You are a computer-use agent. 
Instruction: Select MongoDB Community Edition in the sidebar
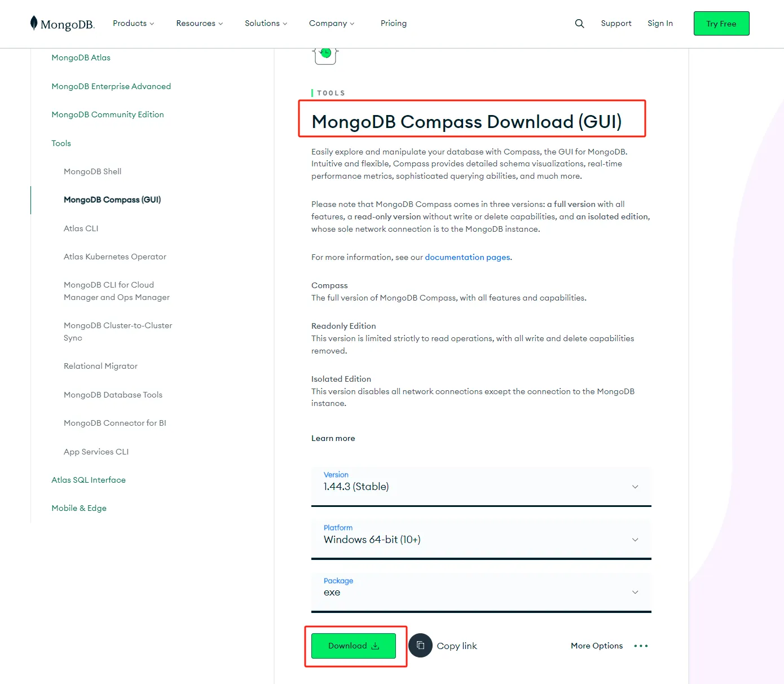click(108, 114)
